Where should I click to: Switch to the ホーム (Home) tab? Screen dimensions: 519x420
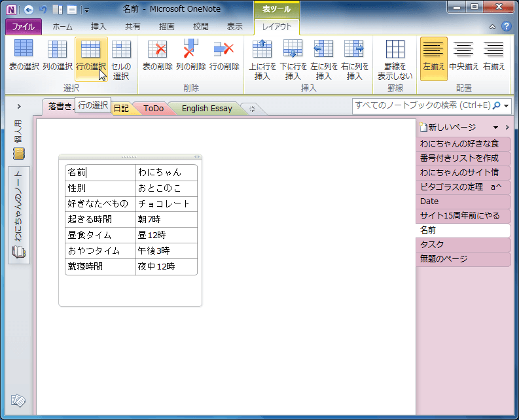[63, 27]
